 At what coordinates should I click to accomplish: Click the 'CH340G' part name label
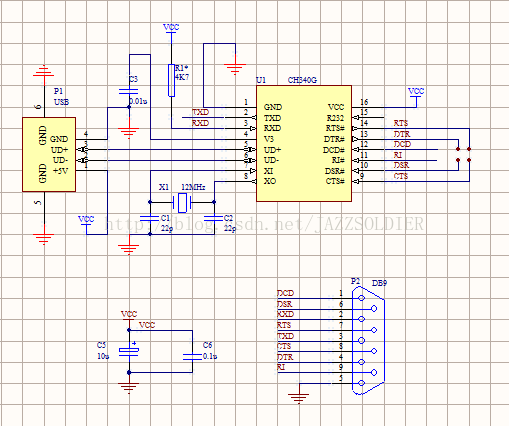(x=302, y=80)
